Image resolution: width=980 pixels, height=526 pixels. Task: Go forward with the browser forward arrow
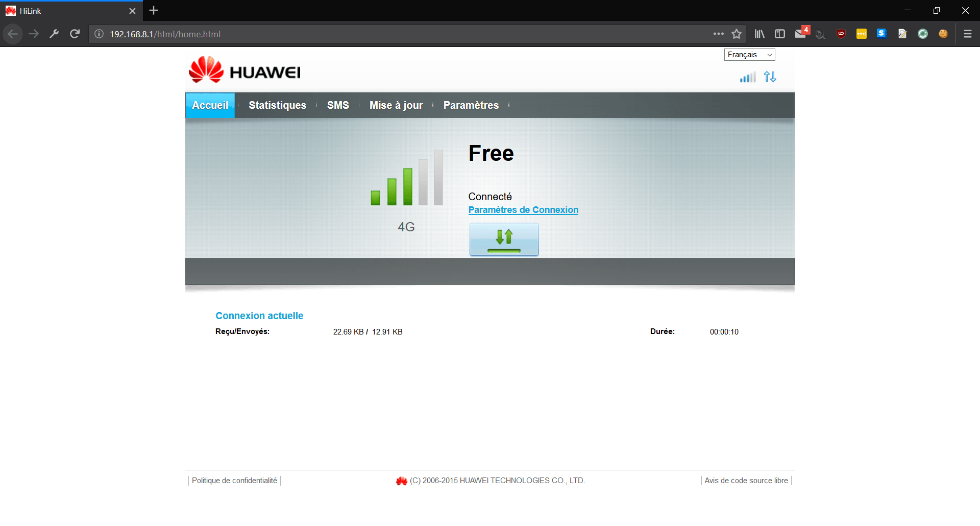(34, 34)
